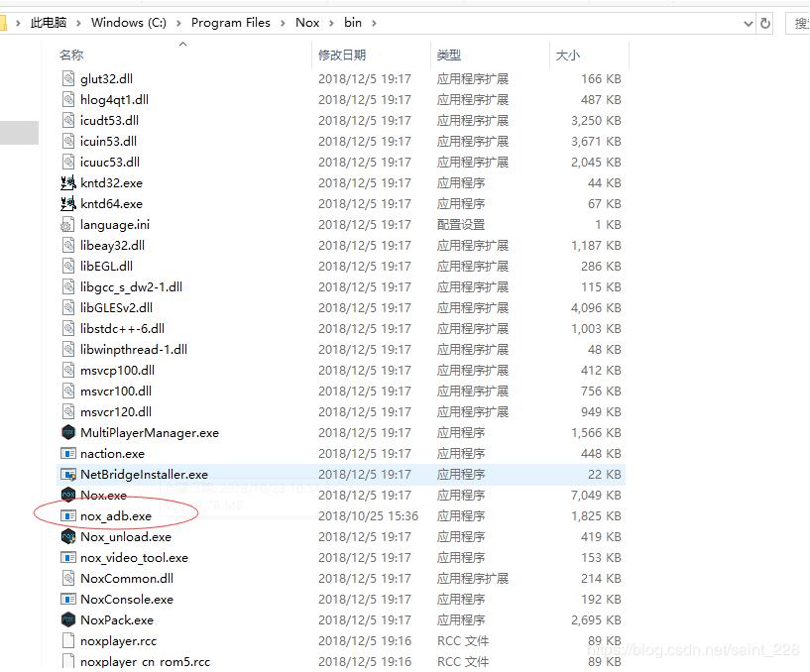Image resolution: width=810 pixels, height=672 pixels.
Task: Select the file name libwinpthread-1.dll
Action: [134, 350]
